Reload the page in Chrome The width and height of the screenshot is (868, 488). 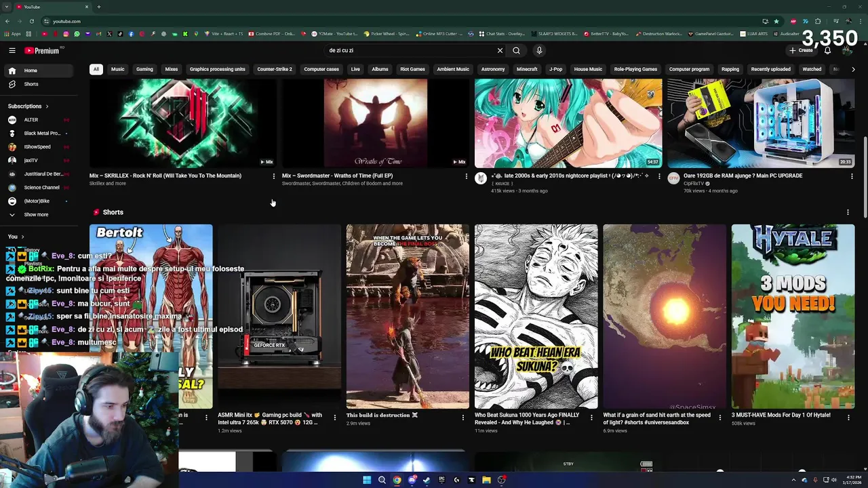(x=31, y=21)
